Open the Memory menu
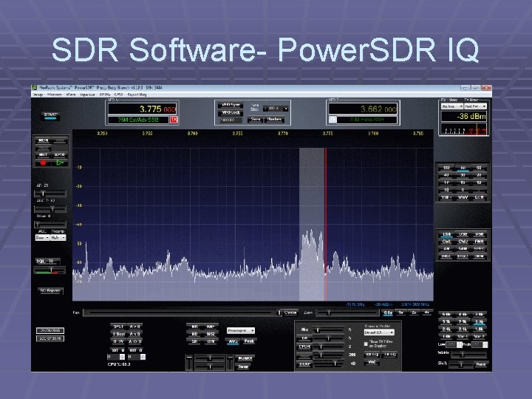 pyautogui.click(x=54, y=95)
